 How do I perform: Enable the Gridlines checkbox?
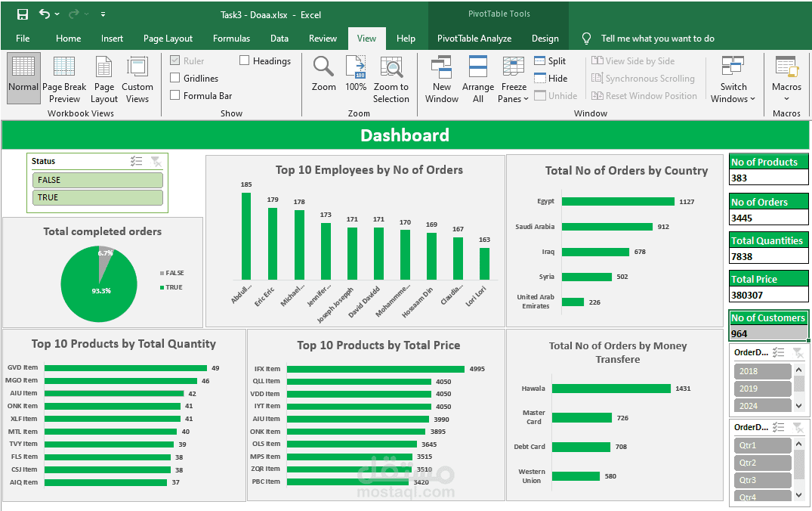click(176, 78)
